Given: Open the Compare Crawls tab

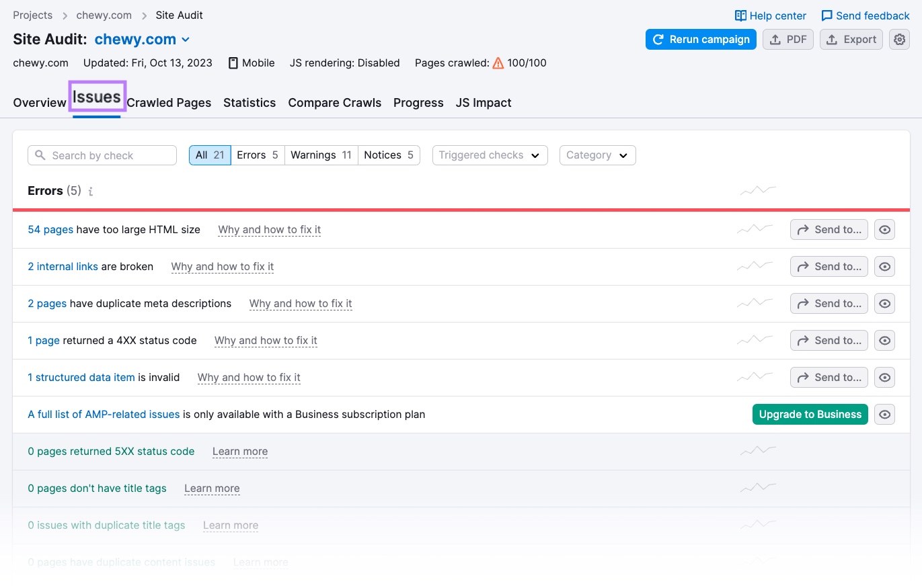Looking at the screenshot, I should point(334,103).
